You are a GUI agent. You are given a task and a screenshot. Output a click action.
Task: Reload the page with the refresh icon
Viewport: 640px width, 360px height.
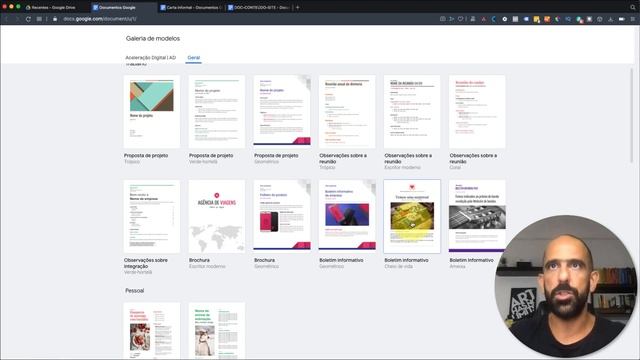coord(28,19)
